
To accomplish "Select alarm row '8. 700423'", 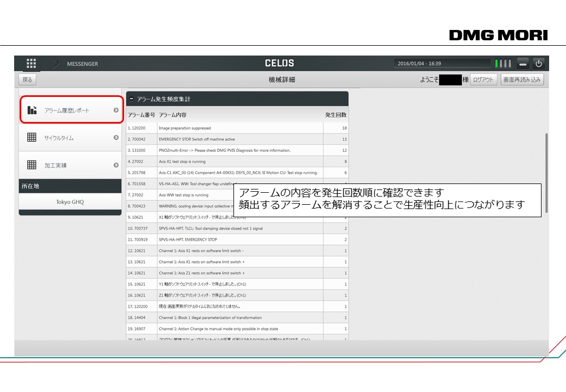I will tap(237, 206).
